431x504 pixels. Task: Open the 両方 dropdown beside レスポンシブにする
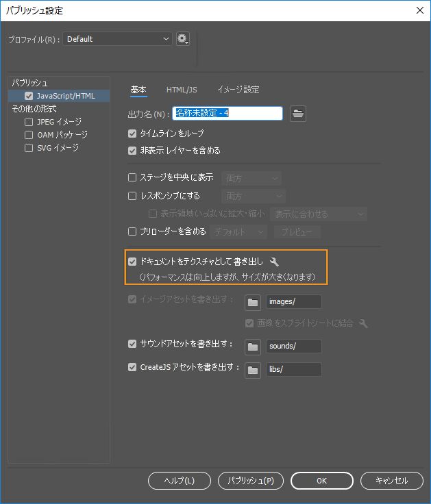pos(254,196)
